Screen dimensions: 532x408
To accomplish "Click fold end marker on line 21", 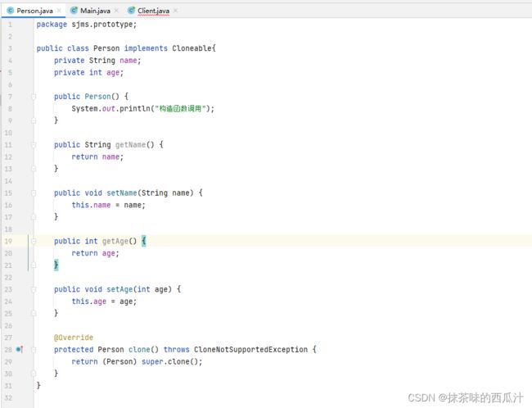I will coord(34,265).
